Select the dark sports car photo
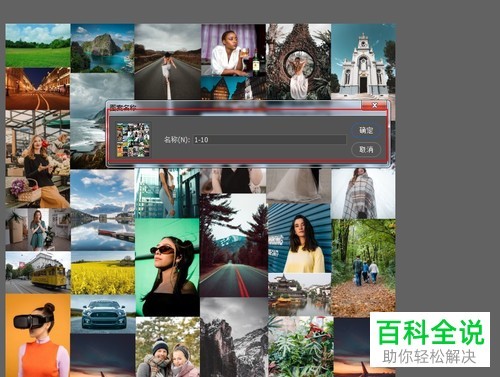 (103, 314)
